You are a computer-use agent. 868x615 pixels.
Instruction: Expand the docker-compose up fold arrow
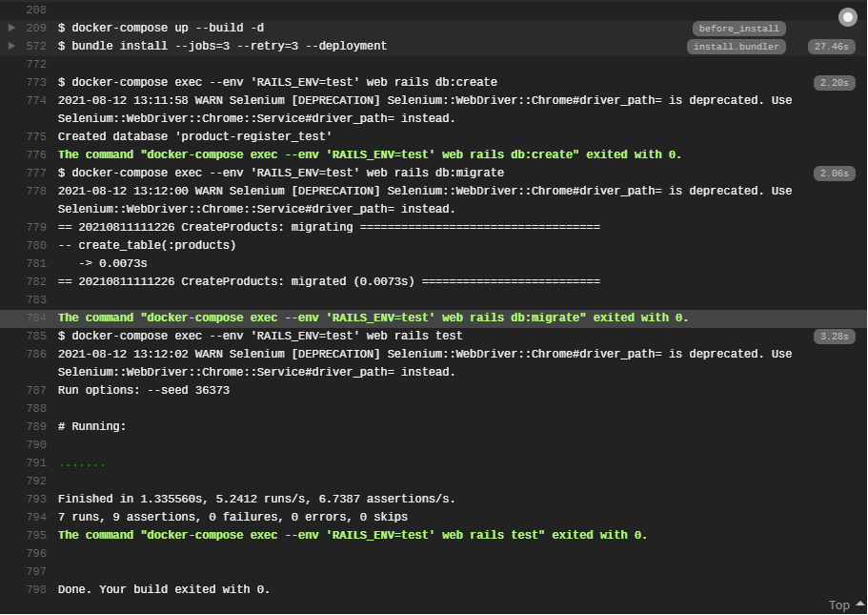point(11,28)
